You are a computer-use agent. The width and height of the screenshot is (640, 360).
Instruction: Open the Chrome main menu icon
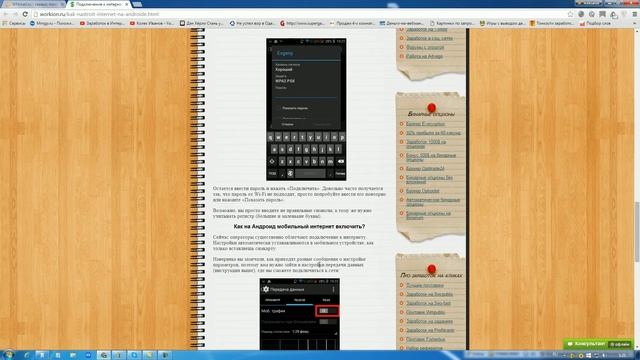click(x=635, y=14)
